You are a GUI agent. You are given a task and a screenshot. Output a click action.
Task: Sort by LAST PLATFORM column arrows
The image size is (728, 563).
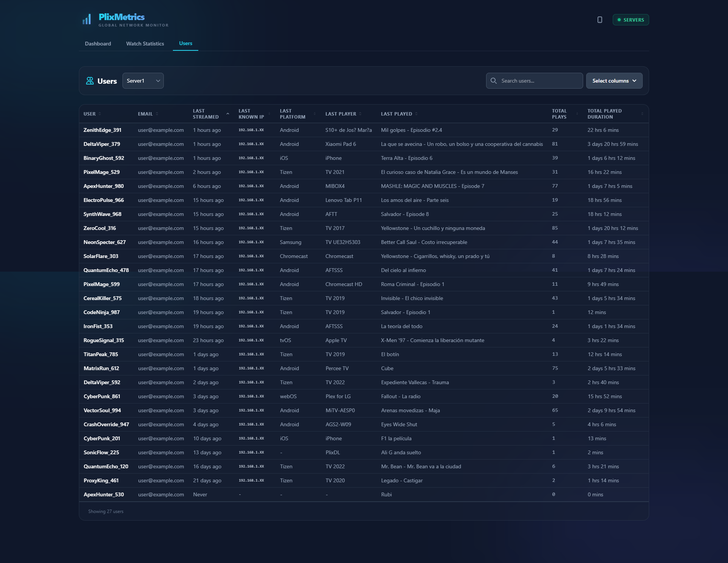pyautogui.click(x=314, y=114)
